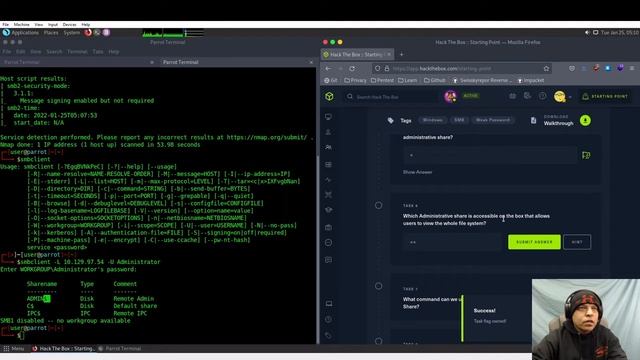Click the Firefox launcher icon in top panel
The width and height of the screenshot is (640, 360).
pos(88,33)
